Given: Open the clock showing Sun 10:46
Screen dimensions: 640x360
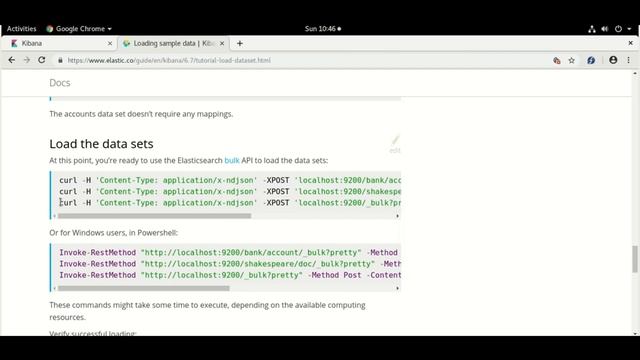Looking at the screenshot, I should [x=322, y=29].
